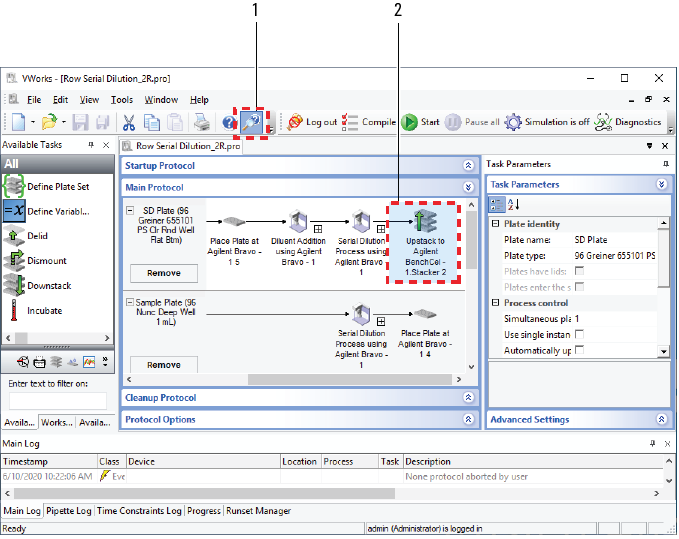Expand the Advanced Settings section

(661, 419)
